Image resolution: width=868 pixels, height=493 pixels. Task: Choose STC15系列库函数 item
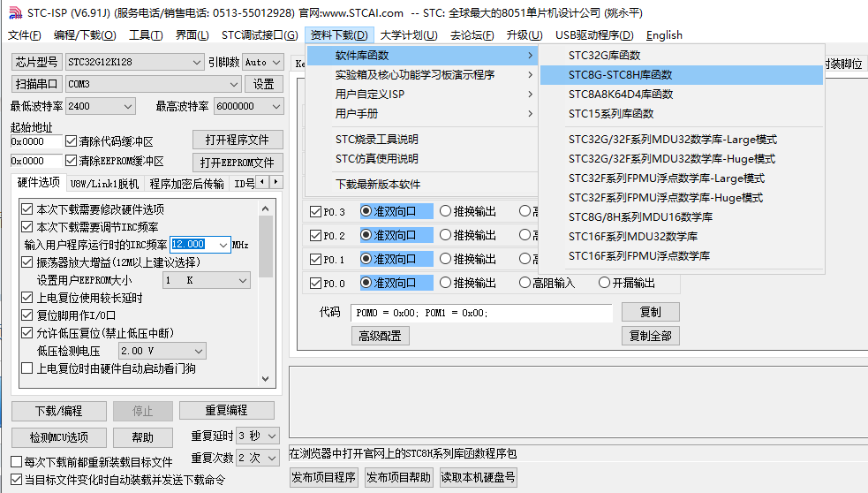coord(682,114)
